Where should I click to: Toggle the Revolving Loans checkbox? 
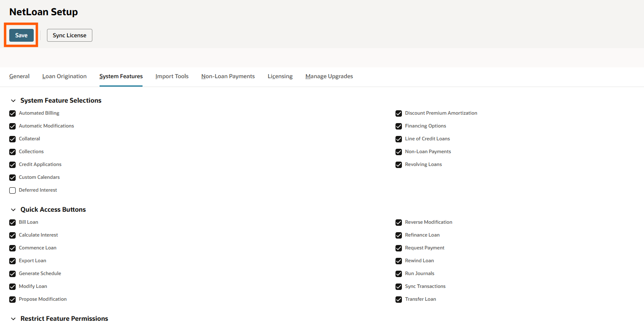(399, 165)
